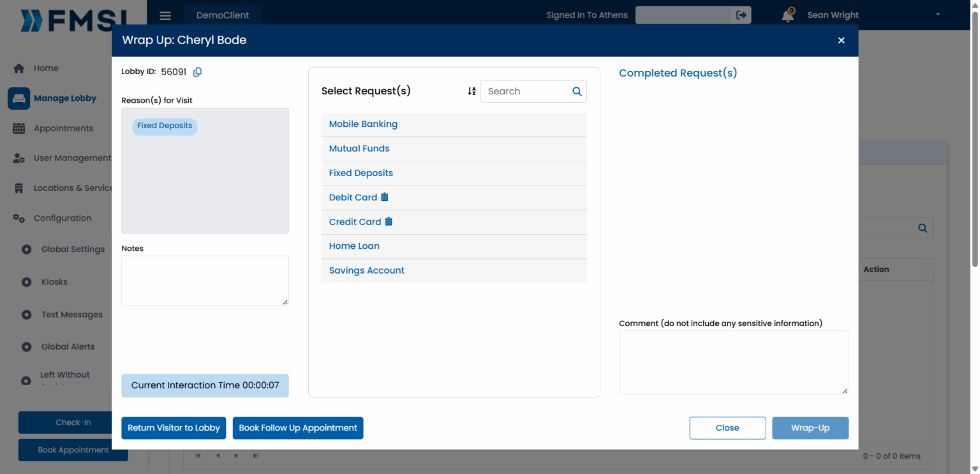Click the clipboard icon beside Credit Card

click(389, 221)
